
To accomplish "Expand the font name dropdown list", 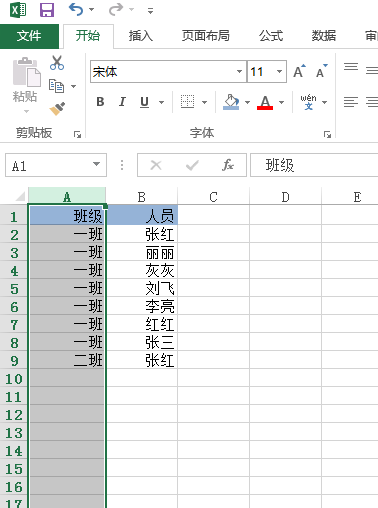I will pos(239,72).
